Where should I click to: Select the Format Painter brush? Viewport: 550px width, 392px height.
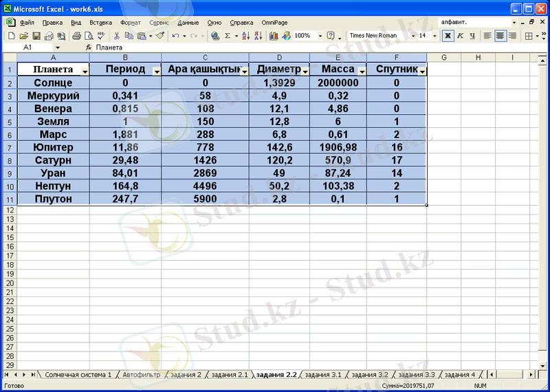point(159,35)
